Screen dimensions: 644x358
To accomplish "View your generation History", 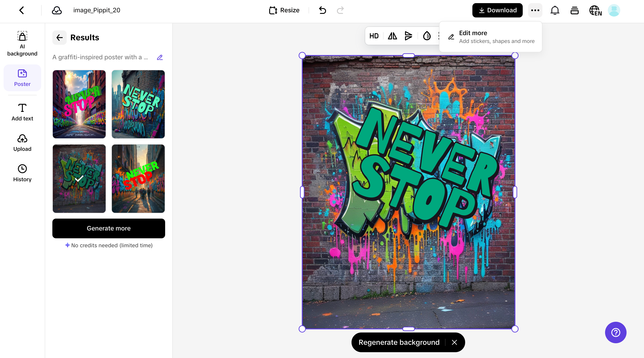I will coord(22,173).
